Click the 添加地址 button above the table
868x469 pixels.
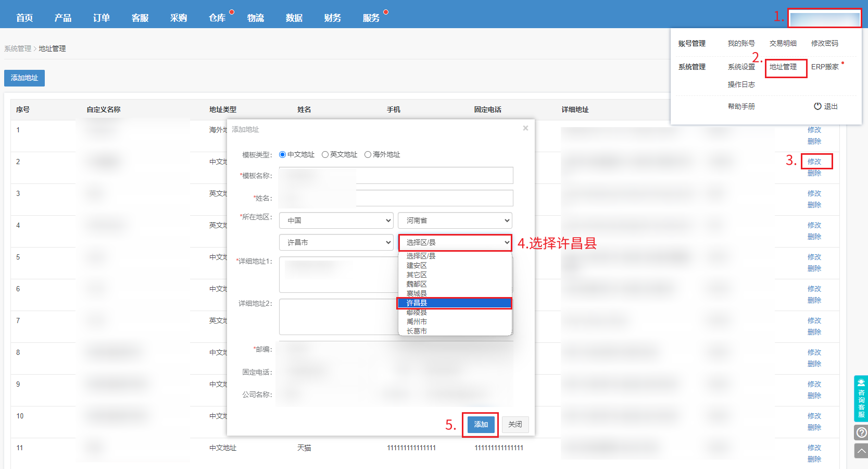(24, 78)
